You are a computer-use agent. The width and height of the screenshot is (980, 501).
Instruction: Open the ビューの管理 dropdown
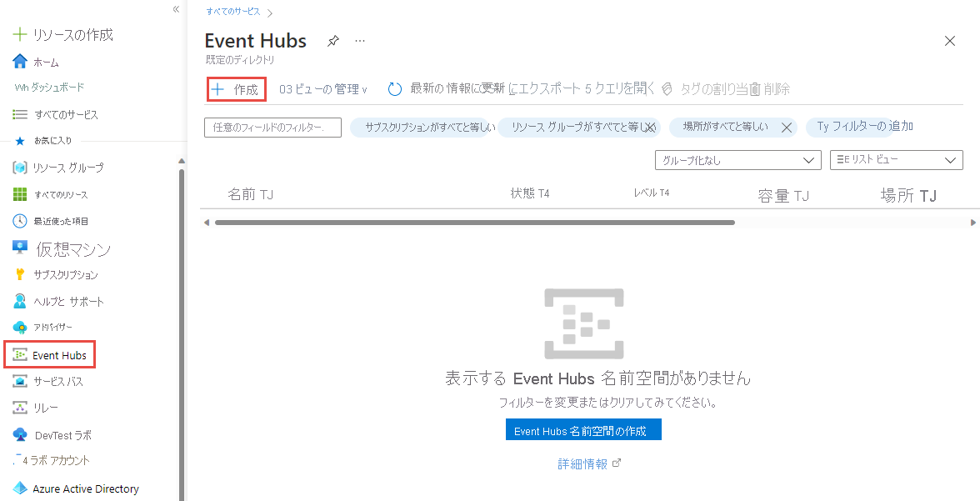[x=323, y=89]
